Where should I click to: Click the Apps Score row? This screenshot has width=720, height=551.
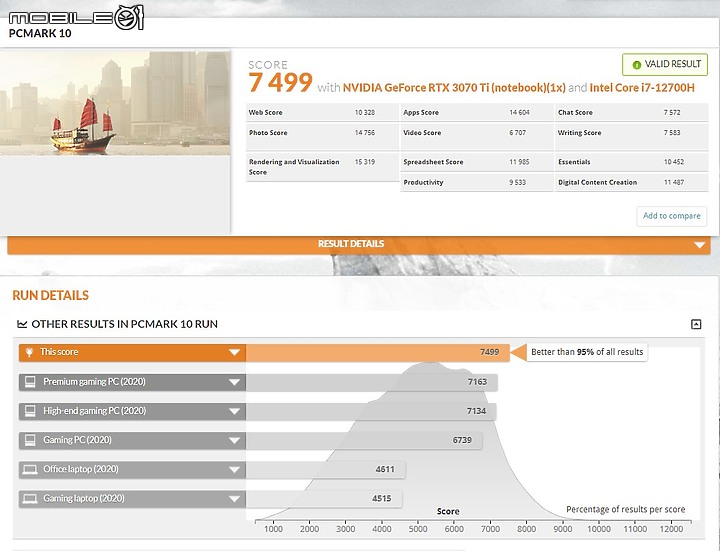click(477, 112)
